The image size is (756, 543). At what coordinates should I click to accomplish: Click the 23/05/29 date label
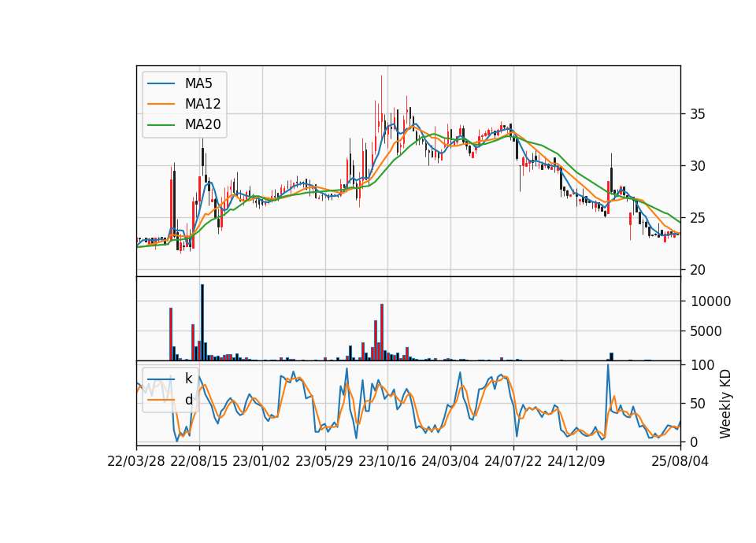click(x=324, y=461)
